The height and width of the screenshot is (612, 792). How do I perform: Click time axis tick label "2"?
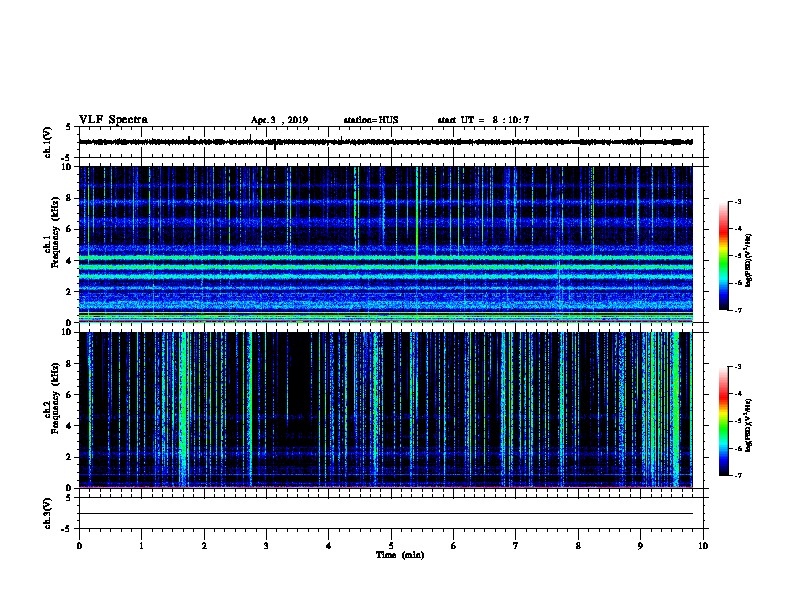(x=204, y=546)
